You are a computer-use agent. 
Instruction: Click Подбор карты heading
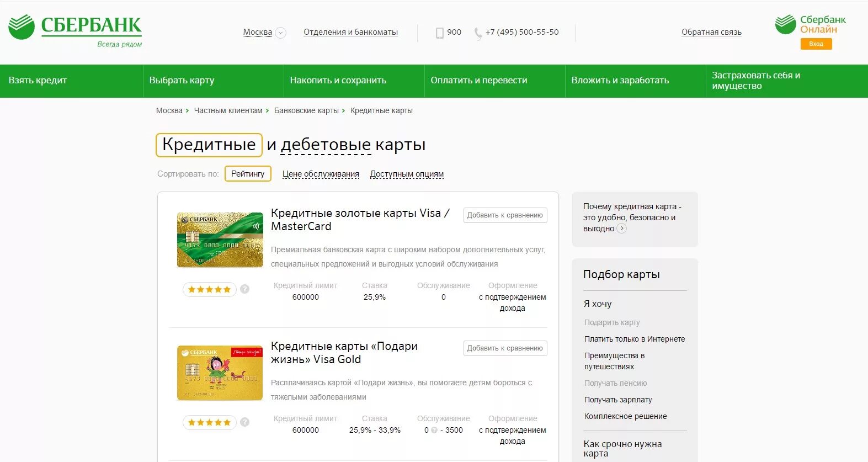(621, 274)
